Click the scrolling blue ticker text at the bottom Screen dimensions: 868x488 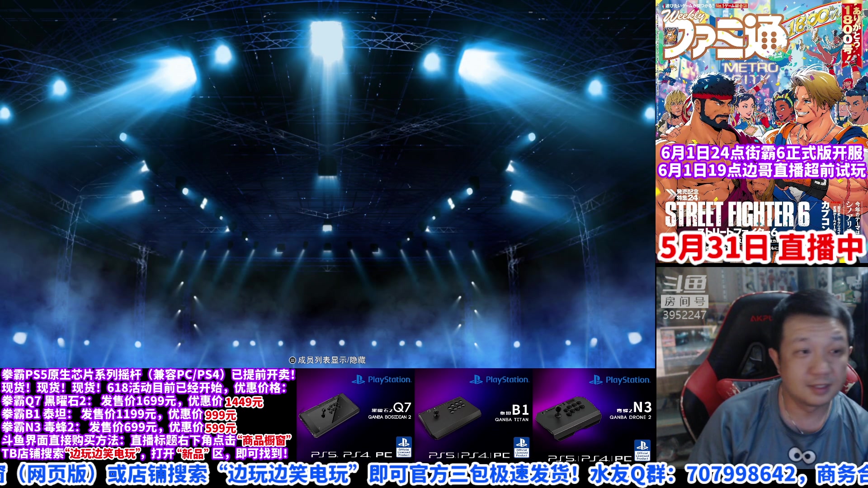[x=434, y=474]
